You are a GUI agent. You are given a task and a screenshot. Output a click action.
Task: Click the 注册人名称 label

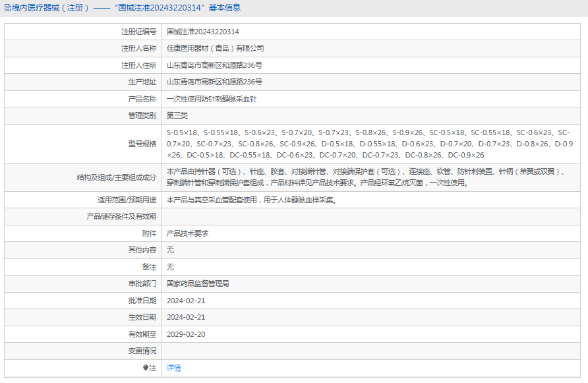pyautogui.click(x=138, y=48)
